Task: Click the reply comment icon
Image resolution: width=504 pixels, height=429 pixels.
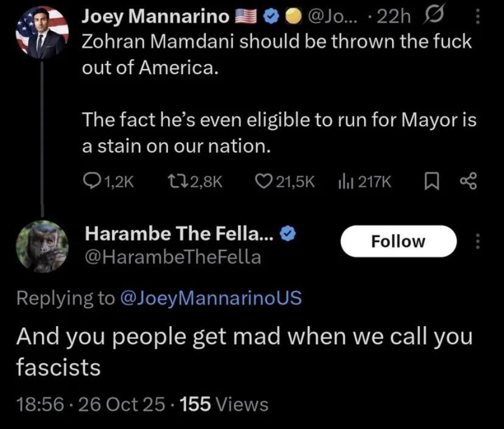Action: (90, 181)
